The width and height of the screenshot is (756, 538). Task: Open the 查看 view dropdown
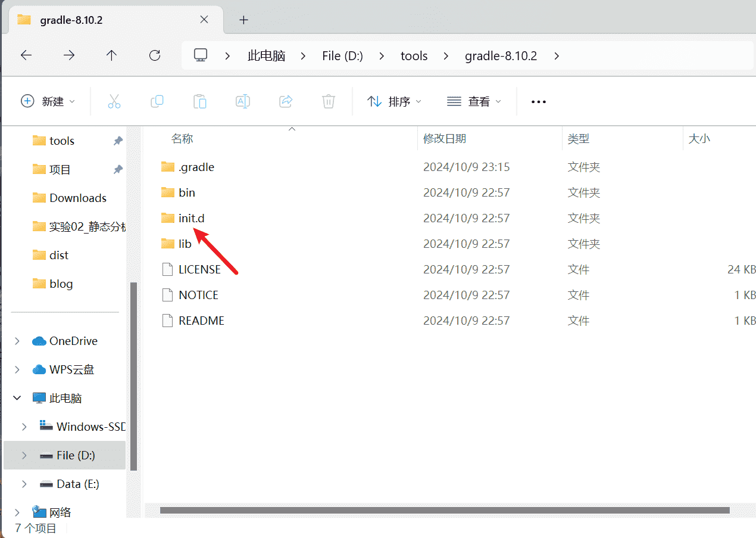474,101
